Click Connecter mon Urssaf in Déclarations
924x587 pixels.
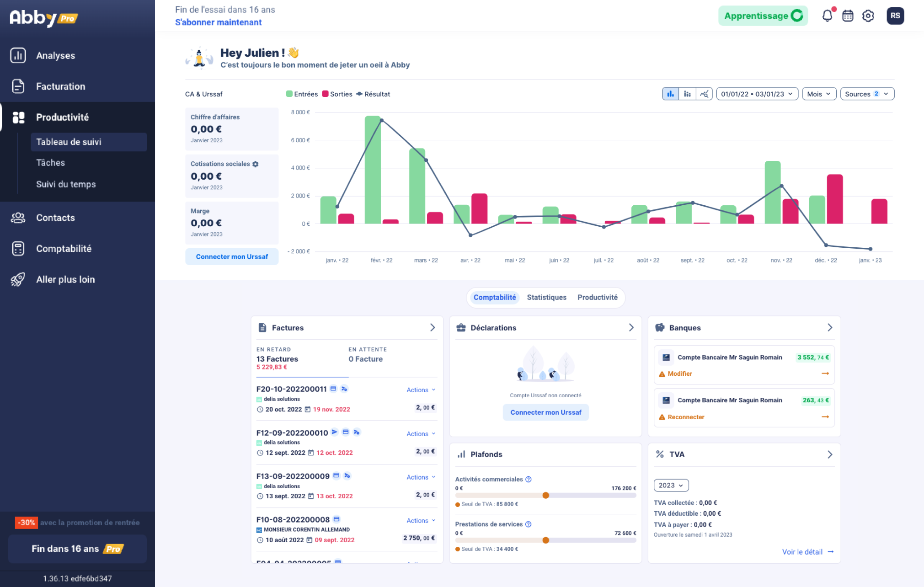click(545, 412)
